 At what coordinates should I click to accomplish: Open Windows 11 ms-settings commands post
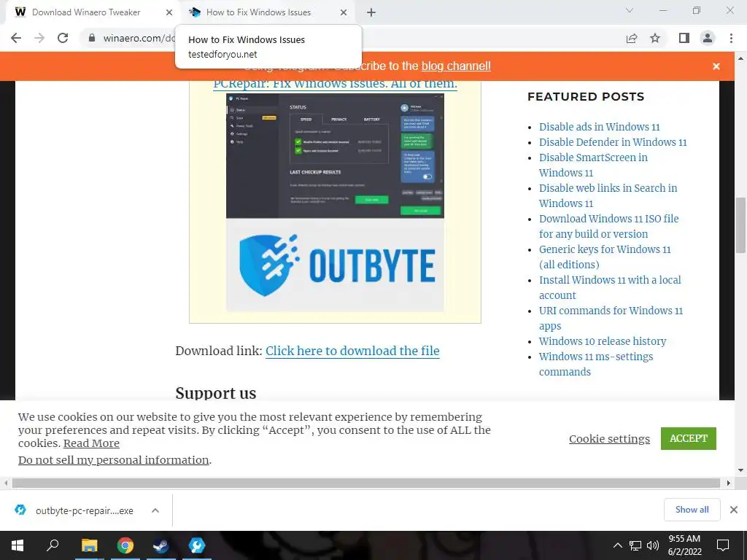(x=595, y=364)
